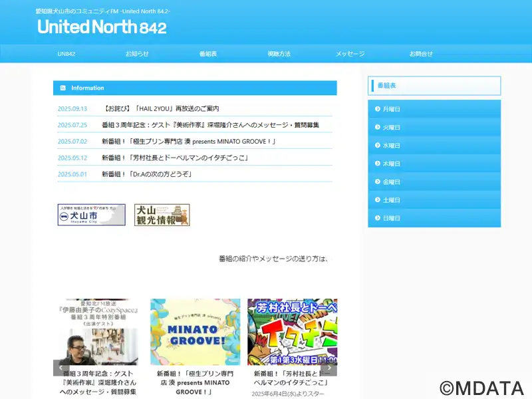Click the carousel previous arrow
This screenshot has width=532, height=399.
[61, 368]
